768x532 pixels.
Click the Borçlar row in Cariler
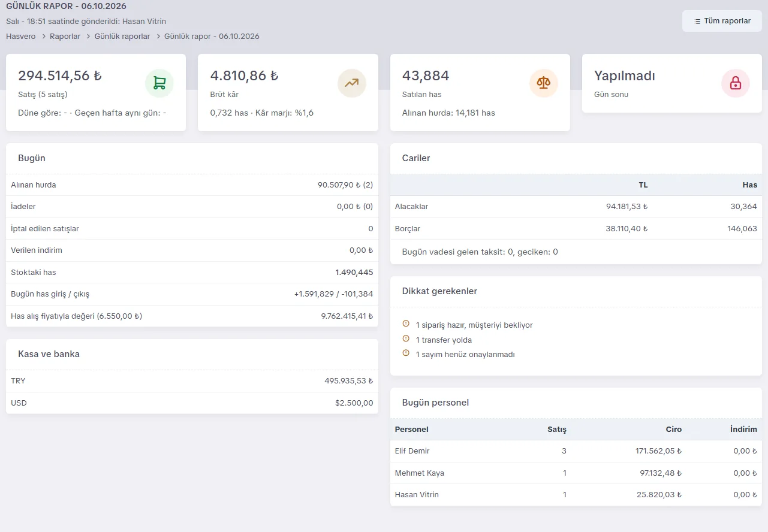(x=576, y=229)
